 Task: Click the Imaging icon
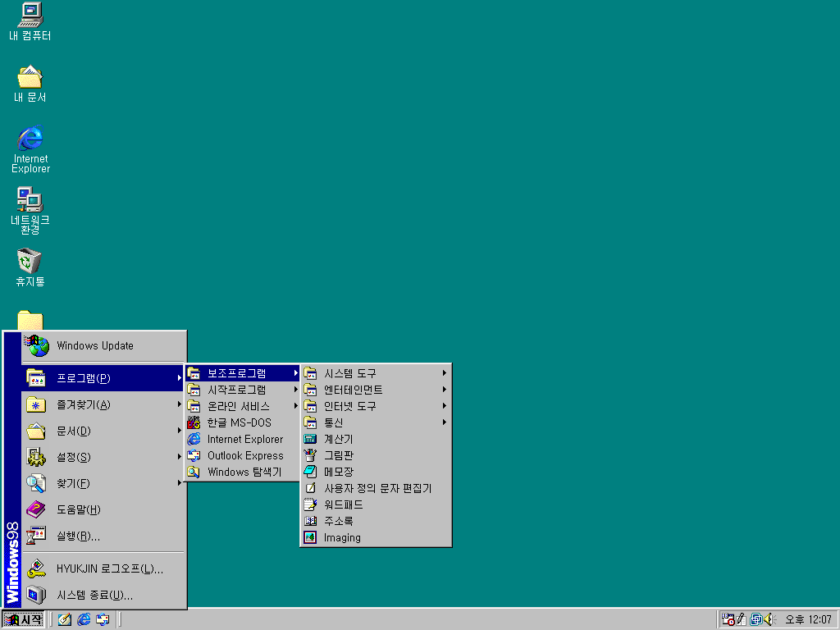(x=310, y=537)
